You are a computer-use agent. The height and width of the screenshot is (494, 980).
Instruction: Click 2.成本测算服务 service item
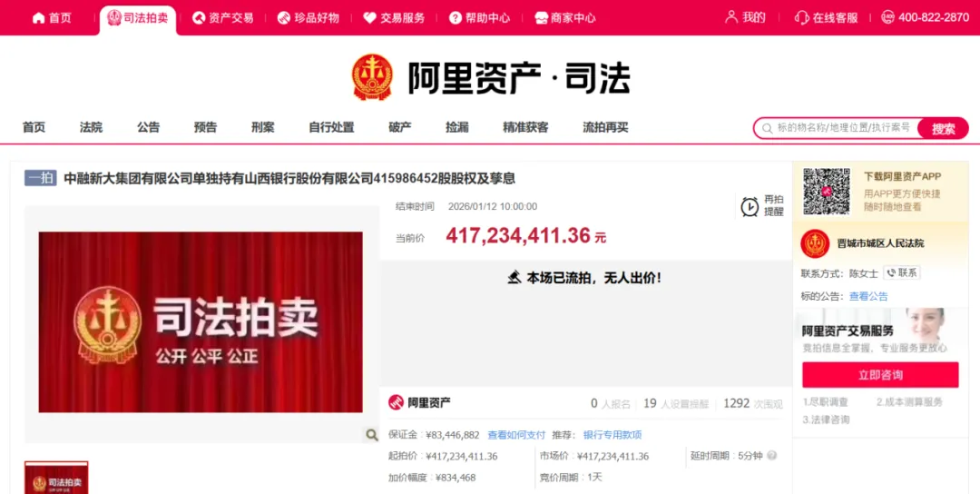click(x=909, y=402)
